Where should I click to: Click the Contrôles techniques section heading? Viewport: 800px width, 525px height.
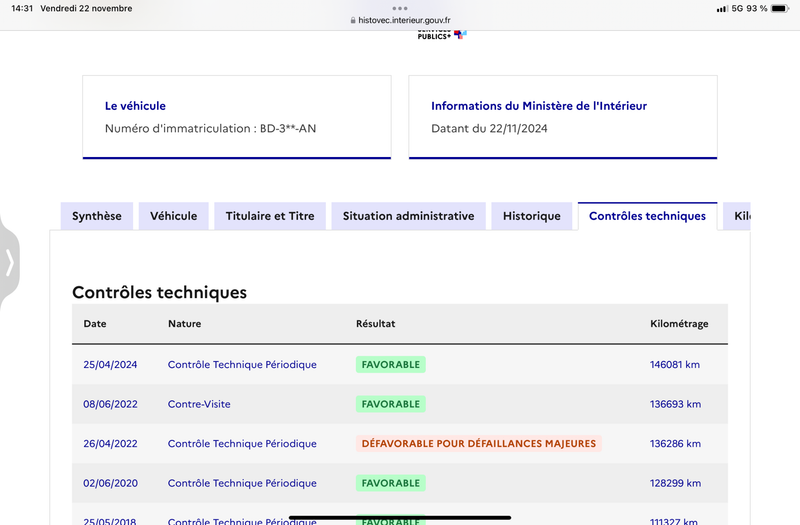[159, 292]
